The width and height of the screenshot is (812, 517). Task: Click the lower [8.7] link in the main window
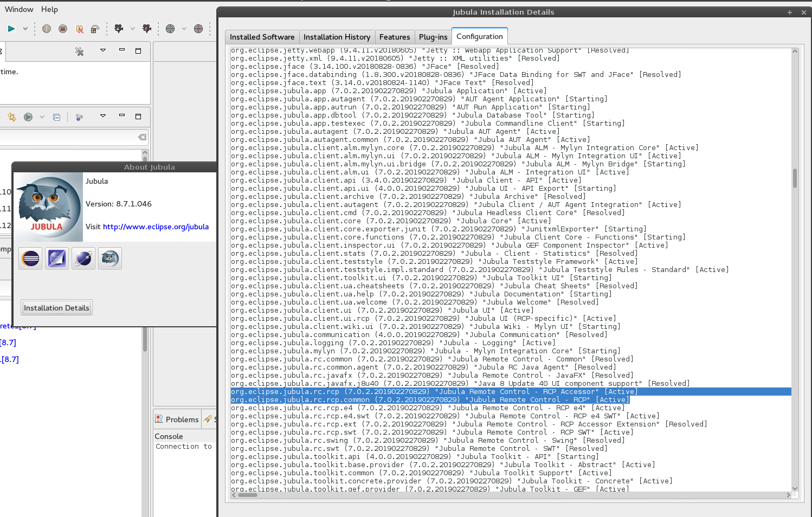click(10, 359)
